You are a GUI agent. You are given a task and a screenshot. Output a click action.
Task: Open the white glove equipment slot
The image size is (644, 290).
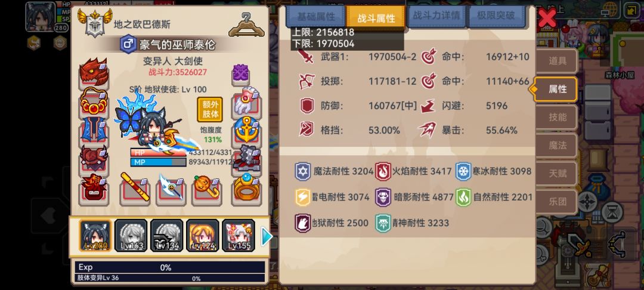coord(246,102)
